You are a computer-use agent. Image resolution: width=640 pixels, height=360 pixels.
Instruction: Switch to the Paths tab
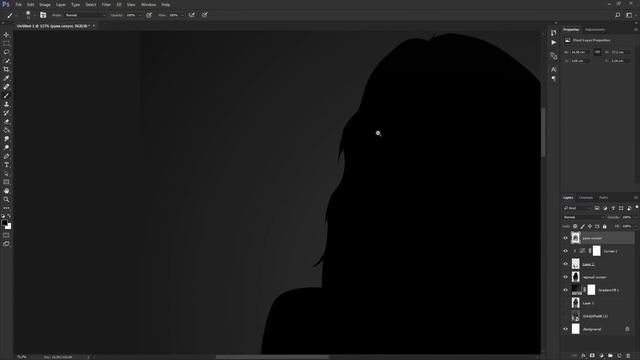click(x=603, y=198)
